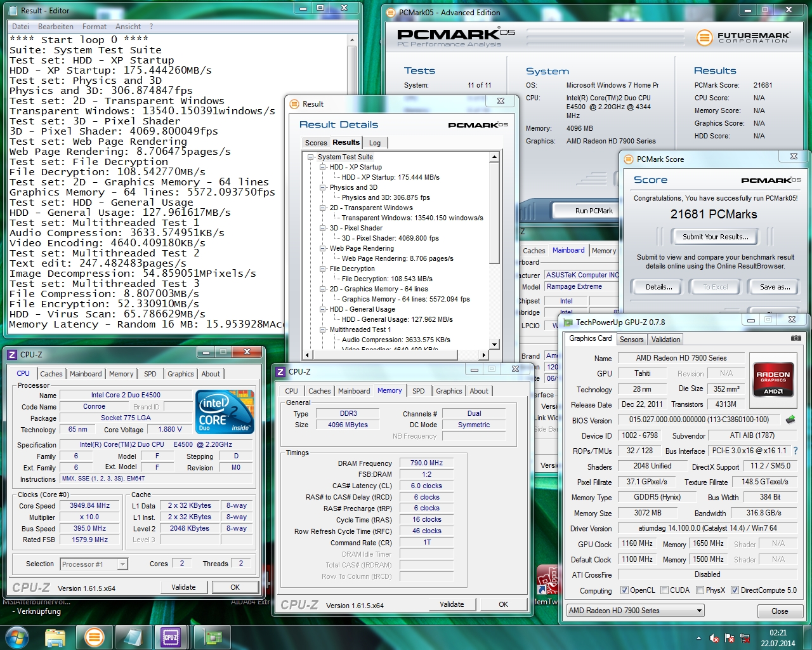Collapse the File Decryption node
This screenshot has width=812, height=650.
pos(323,269)
